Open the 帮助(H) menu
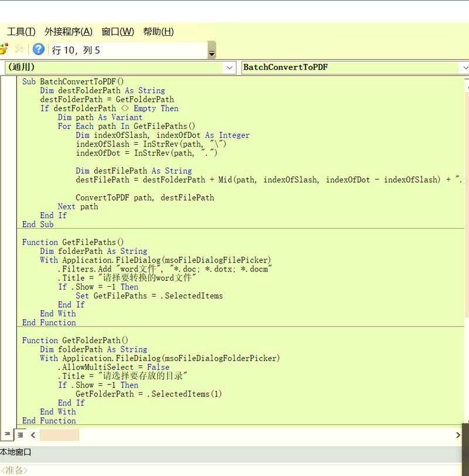The height and width of the screenshot is (476, 469). (158, 32)
